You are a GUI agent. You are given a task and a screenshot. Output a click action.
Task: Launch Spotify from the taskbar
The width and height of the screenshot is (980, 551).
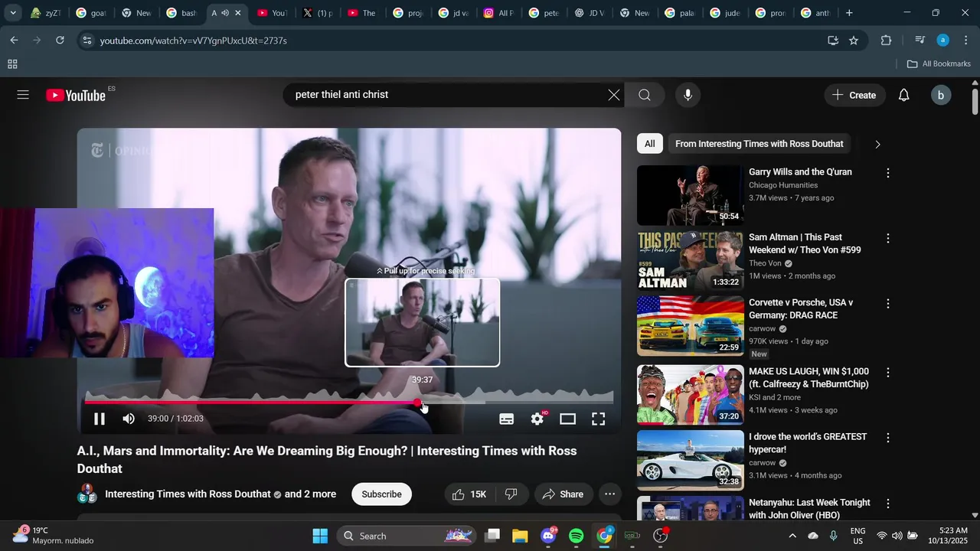click(577, 536)
